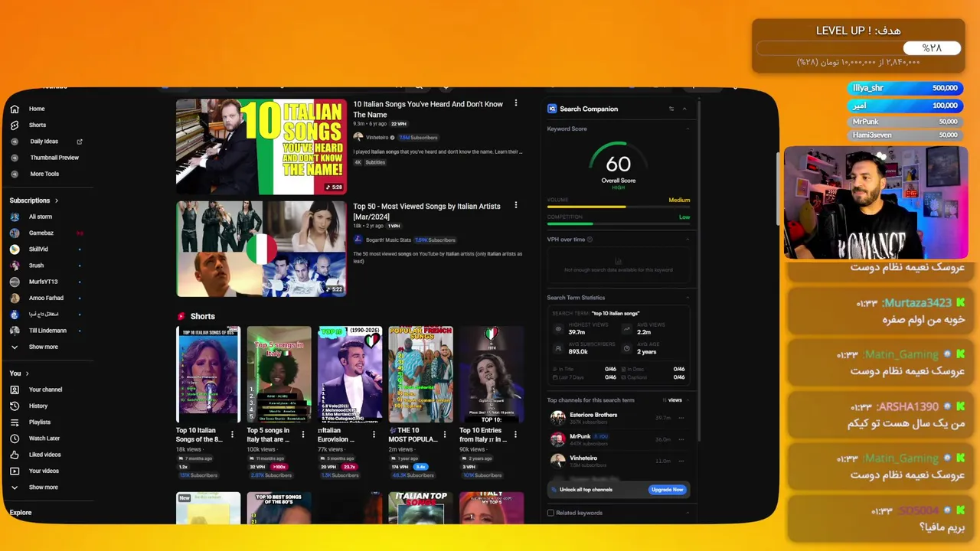Screen dimensions: 980x551
Task: Play the Top 50 Most Viewed Songs thumbnail
Action: [x=261, y=249]
